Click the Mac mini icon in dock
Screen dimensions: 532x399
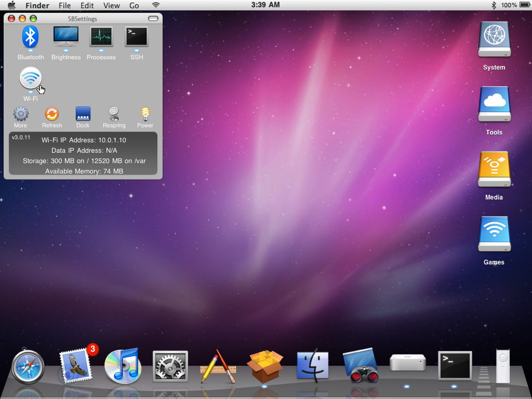(x=407, y=362)
